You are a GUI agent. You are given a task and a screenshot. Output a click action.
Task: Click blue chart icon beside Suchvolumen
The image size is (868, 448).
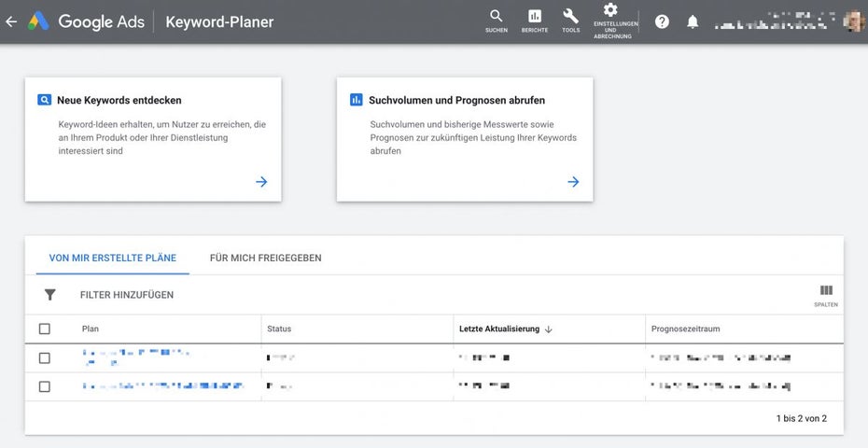point(356,100)
